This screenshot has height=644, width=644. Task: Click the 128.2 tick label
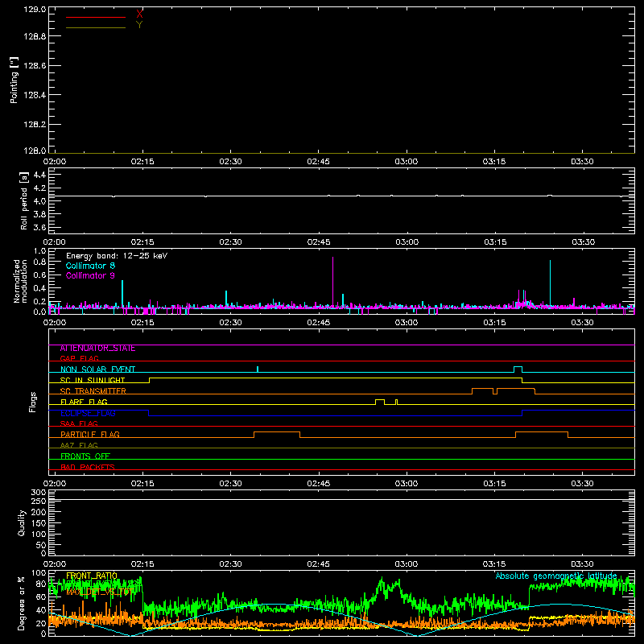click(35, 125)
